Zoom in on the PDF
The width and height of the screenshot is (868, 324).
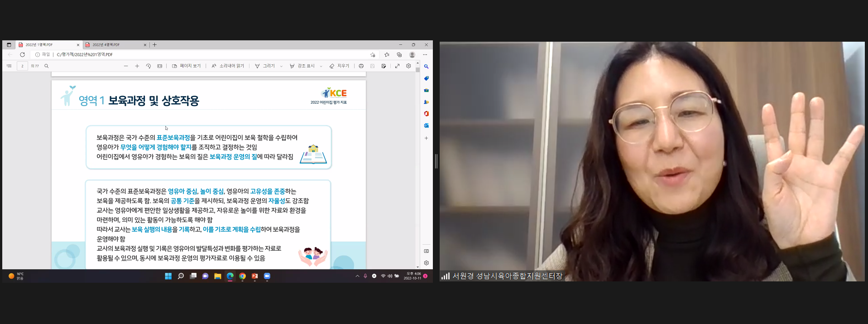click(x=137, y=66)
